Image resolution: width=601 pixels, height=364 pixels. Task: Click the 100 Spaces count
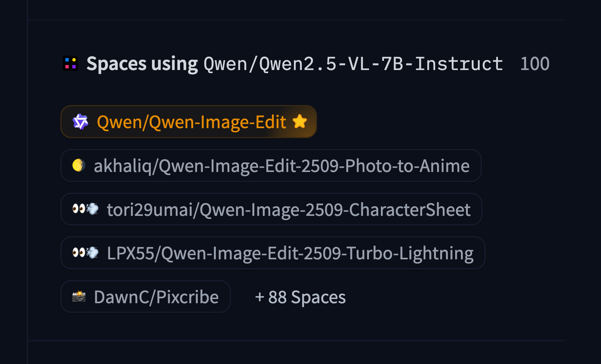pos(534,63)
